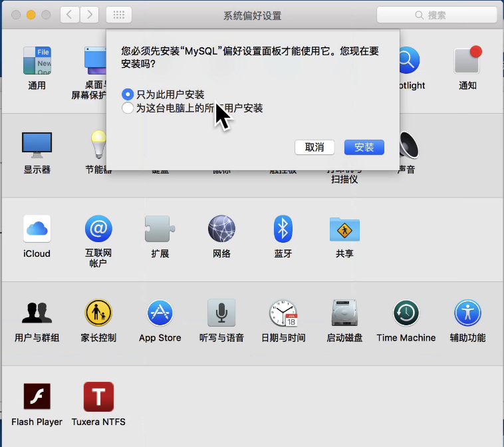This screenshot has height=447, width=504.
Task: Select install for all users on this computer
Action: coord(192,108)
